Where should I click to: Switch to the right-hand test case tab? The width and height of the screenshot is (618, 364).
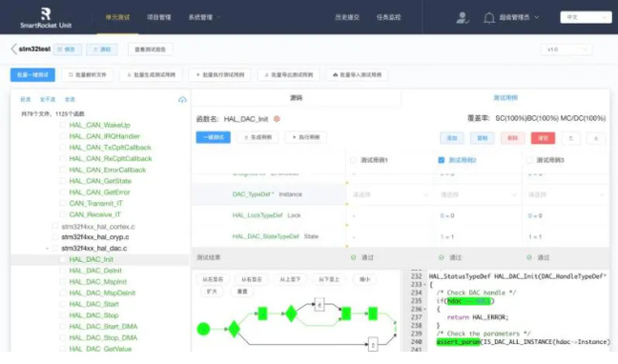505,98
